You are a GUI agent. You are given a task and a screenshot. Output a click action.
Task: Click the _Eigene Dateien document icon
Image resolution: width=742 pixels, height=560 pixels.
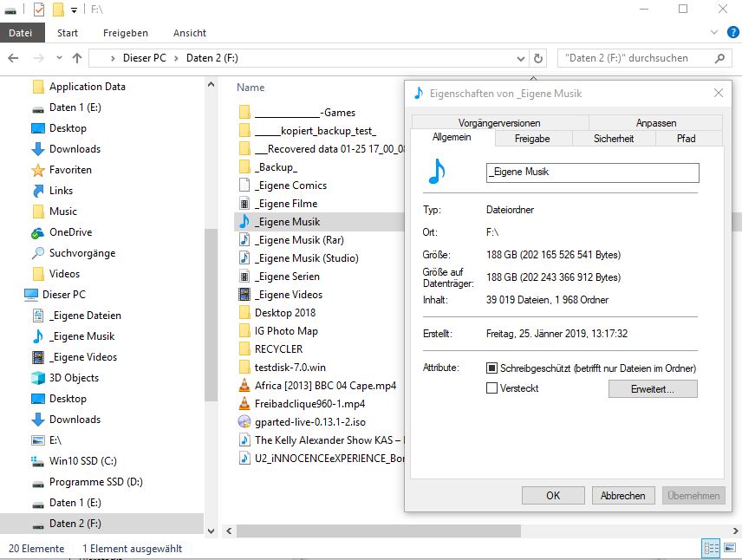[38, 316]
